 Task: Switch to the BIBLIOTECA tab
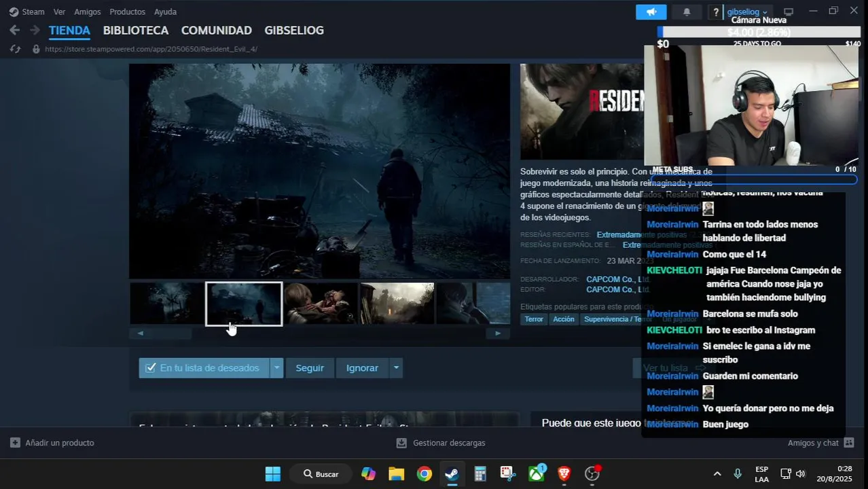pos(136,31)
